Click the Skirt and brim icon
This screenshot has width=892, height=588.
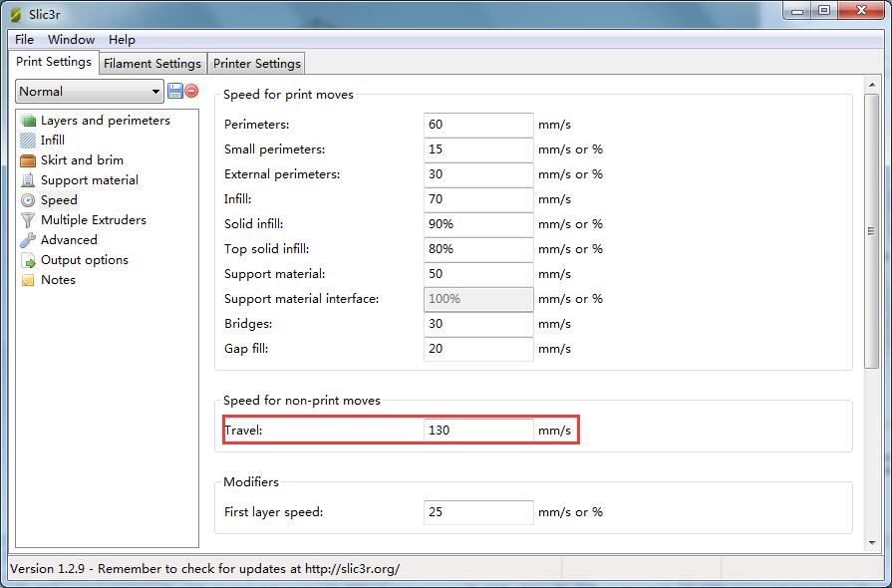[x=28, y=160]
